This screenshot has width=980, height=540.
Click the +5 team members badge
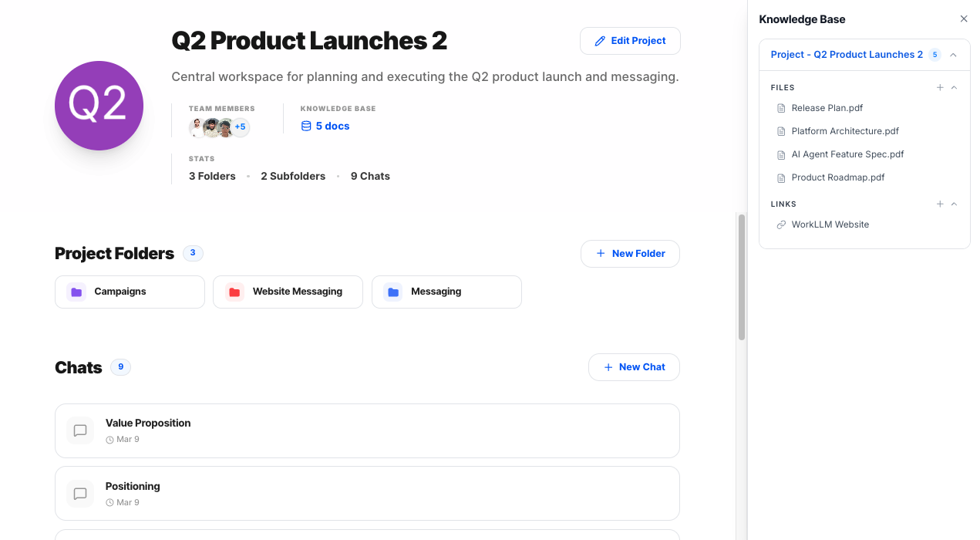point(240,127)
